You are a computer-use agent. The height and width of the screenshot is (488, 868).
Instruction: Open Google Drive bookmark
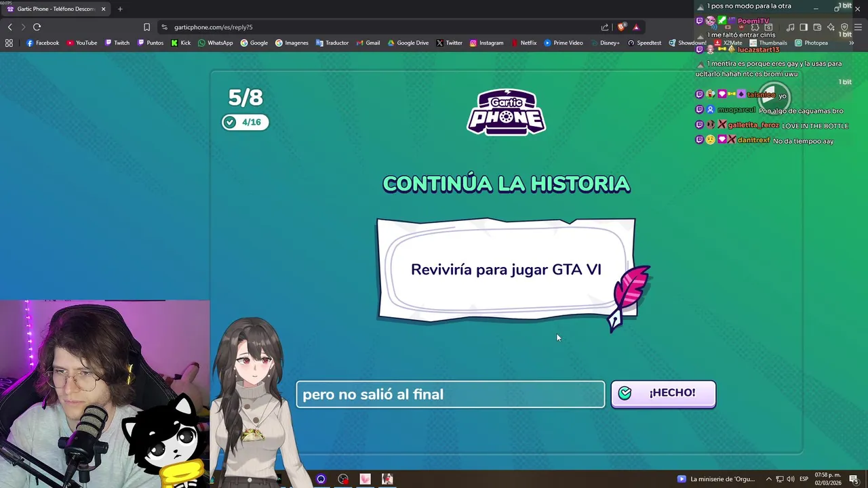coord(408,43)
